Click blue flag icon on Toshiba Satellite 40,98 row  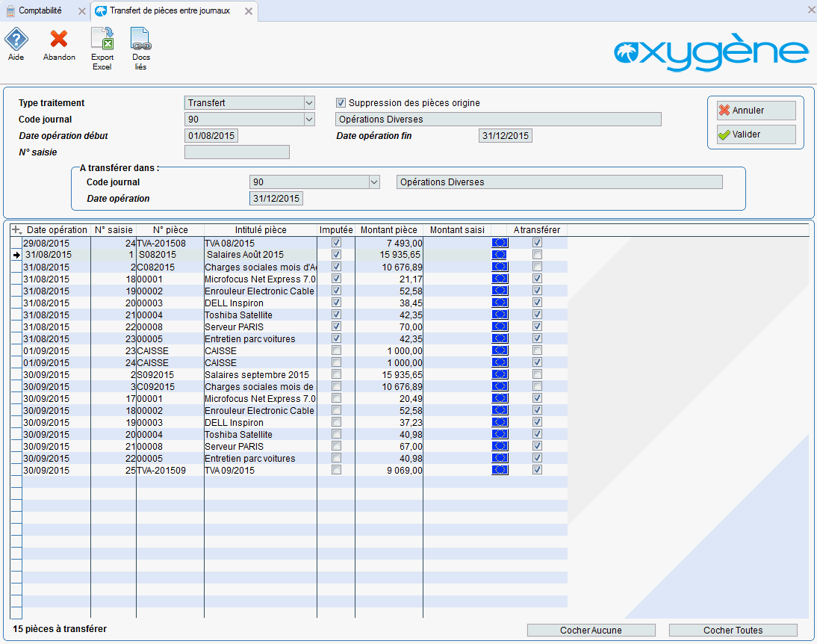tap(500, 434)
